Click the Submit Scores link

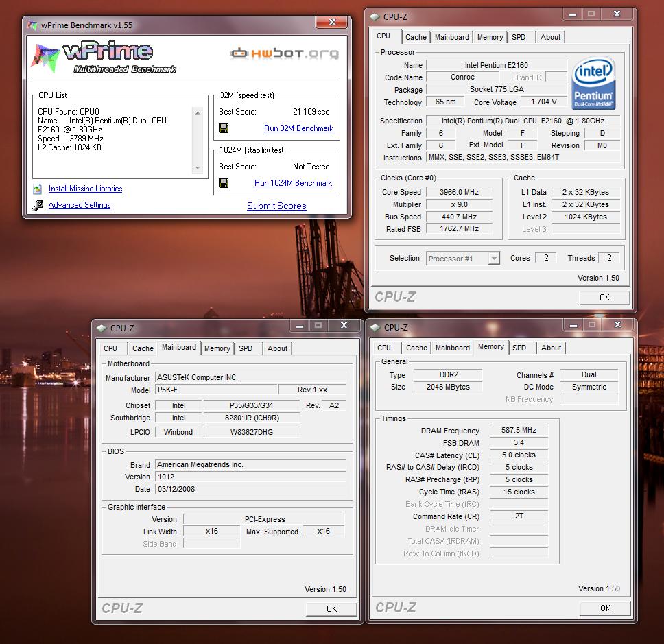[276, 206]
